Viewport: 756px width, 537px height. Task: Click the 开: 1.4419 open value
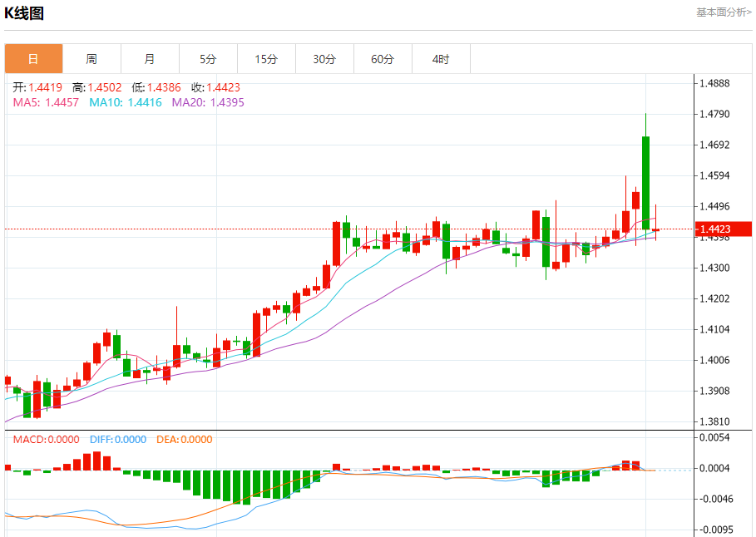[37, 87]
